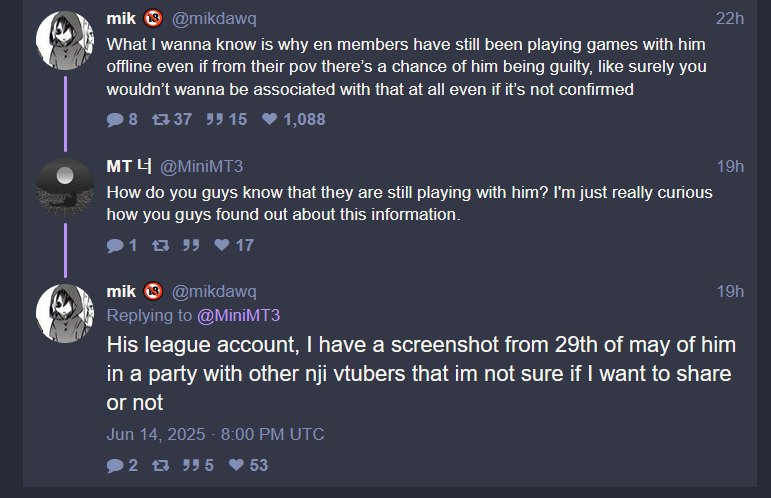Click mik's avatar on top tweet

[65, 40]
